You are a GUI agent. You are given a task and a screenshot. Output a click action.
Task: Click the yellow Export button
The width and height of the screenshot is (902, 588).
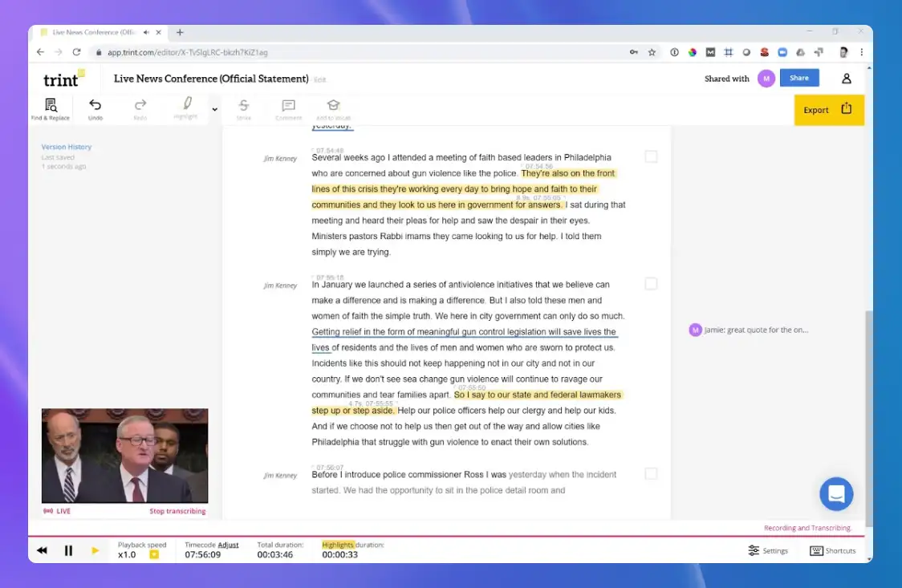(x=829, y=110)
